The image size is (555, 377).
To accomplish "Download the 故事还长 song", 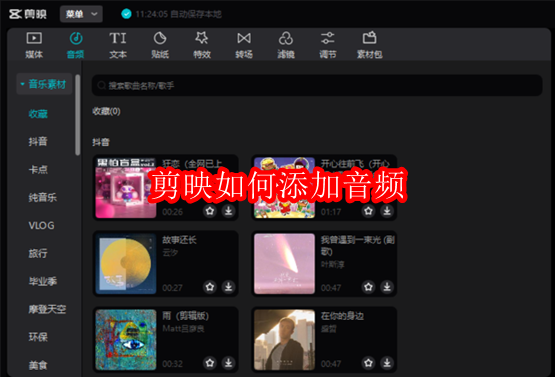I will pyautogui.click(x=229, y=287).
